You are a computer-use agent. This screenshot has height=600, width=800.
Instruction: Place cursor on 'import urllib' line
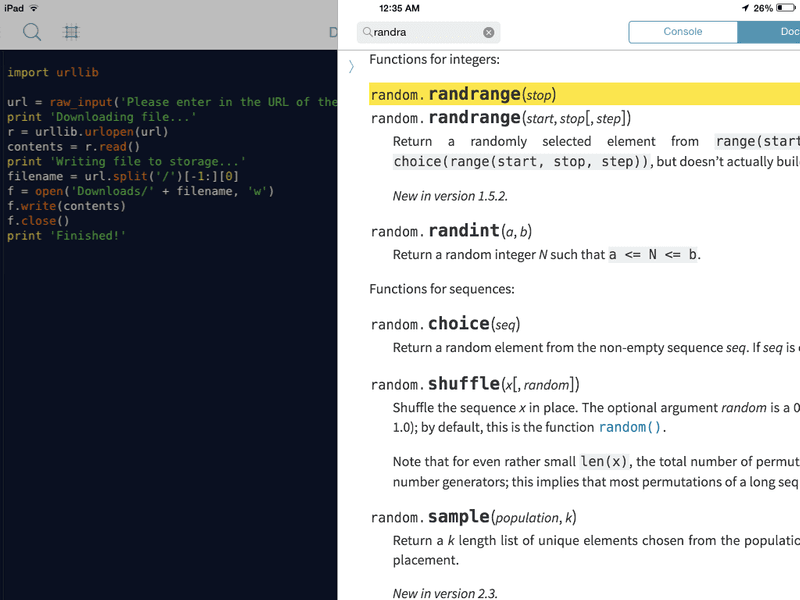click(53, 72)
